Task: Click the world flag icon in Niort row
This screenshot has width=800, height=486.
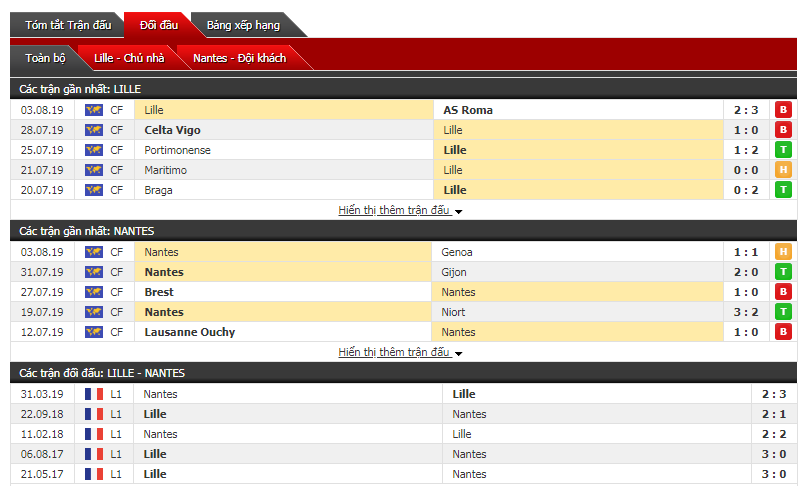Action: pyautogui.click(x=94, y=312)
